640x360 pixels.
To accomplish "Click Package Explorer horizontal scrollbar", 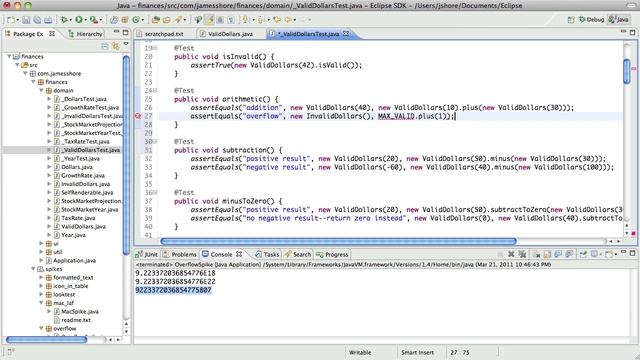I will 47,339.
